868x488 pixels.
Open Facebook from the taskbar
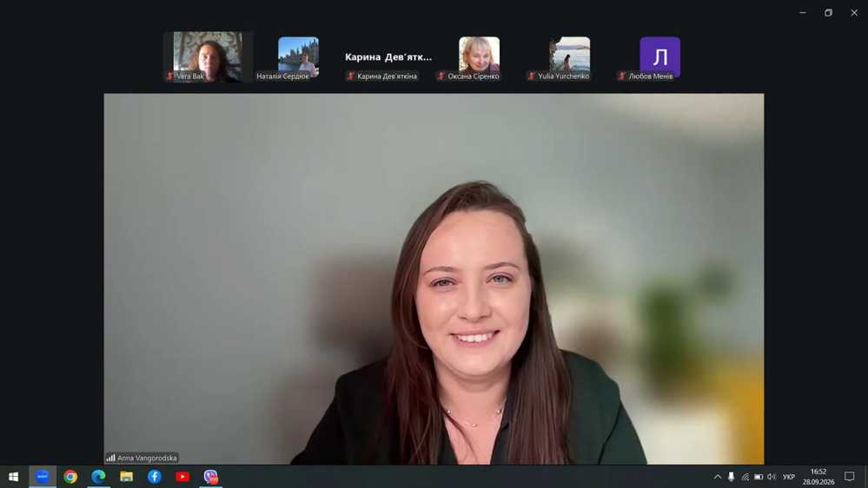point(155,477)
